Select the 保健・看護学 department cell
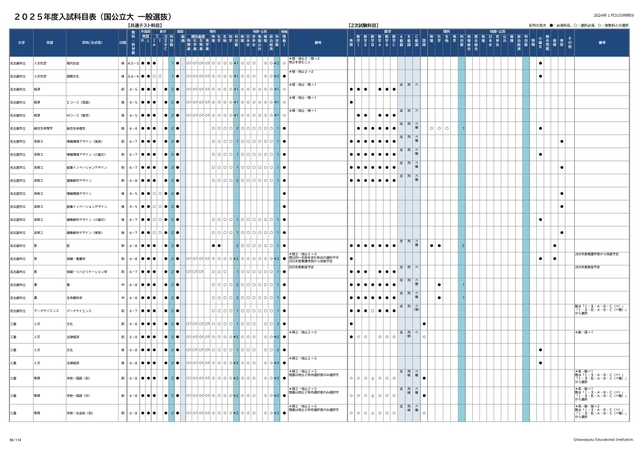Viewport: 644px width, 455px height. 79,257
